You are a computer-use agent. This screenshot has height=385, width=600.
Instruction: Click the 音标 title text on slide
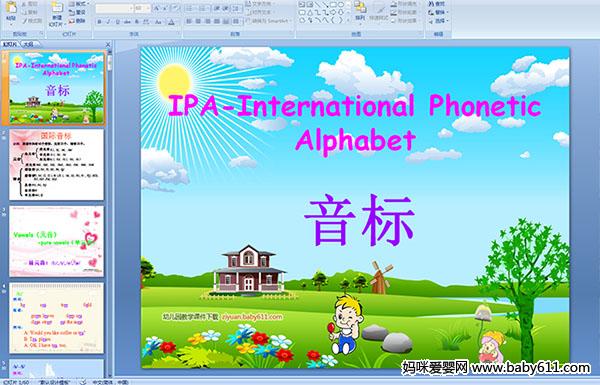pyautogui.click(x=359, y=220)
